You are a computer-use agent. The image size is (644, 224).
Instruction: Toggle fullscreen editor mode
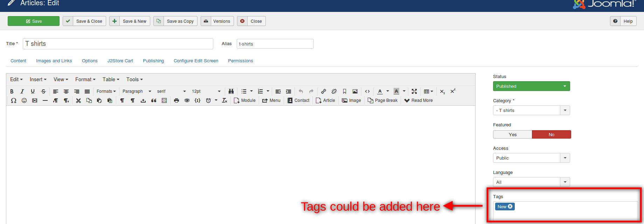point(414,91)
